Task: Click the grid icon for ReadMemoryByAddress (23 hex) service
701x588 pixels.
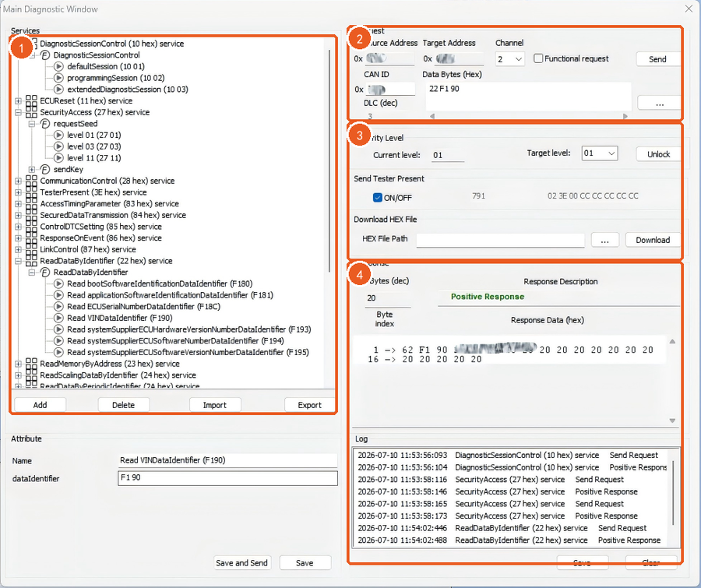Action: [x=31, y=364]
